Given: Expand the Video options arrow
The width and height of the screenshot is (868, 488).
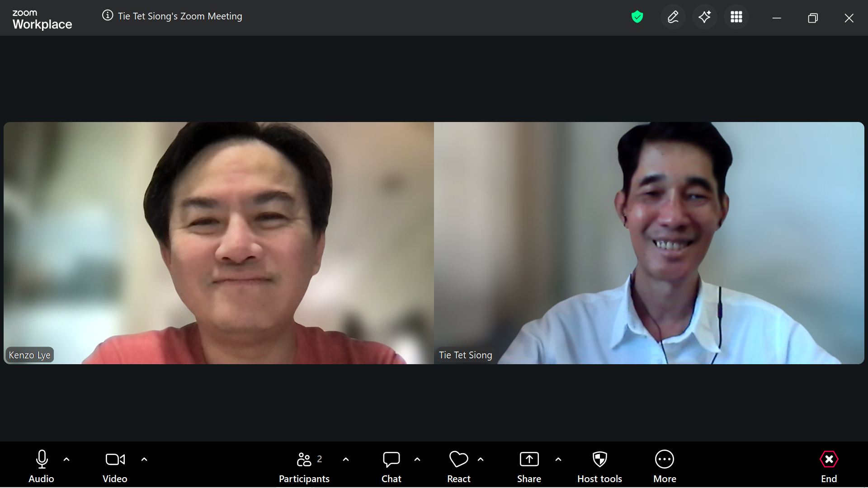Looking at the screenshot, I should pos(144,460).
